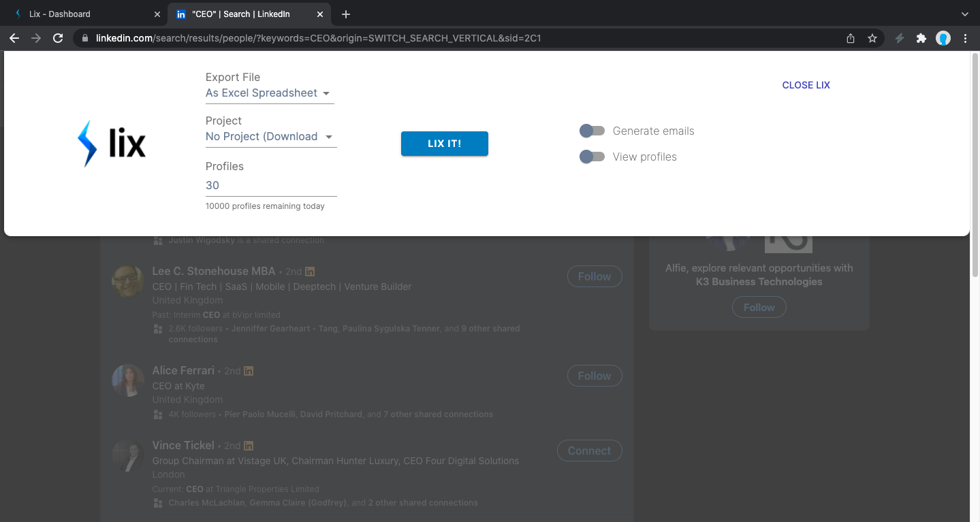Follow Alice Ferrari
Screen dimensions: 980x522
coord(595,376)
